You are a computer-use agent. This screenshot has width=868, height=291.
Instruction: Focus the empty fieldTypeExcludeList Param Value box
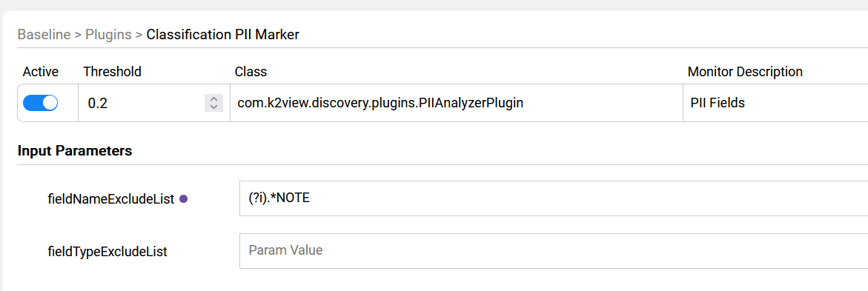click(554, 250)
